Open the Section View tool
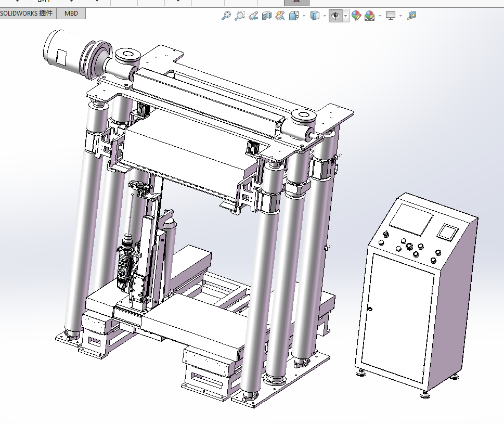Image resolution: width=504 pixels, height=424 pixels. pos(267,16)
